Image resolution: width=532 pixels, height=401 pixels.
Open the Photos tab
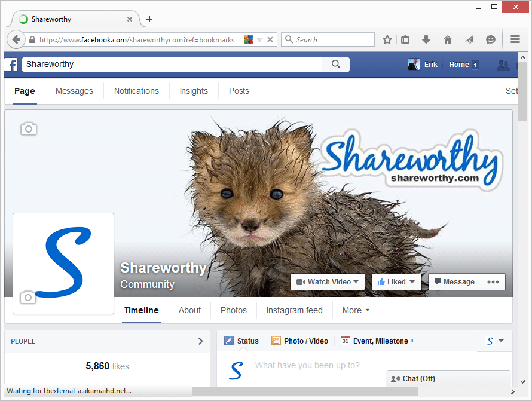point(234,310)
